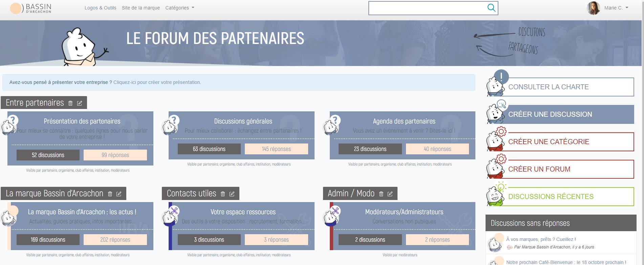
Task: Click 52 discussions counter
Action: tap(48, 155)
